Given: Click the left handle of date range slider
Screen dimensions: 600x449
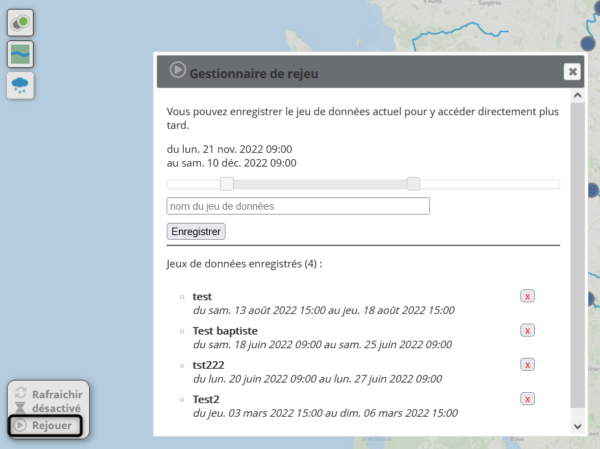Looking at the screenshot, I should click(x=227, y=183).
